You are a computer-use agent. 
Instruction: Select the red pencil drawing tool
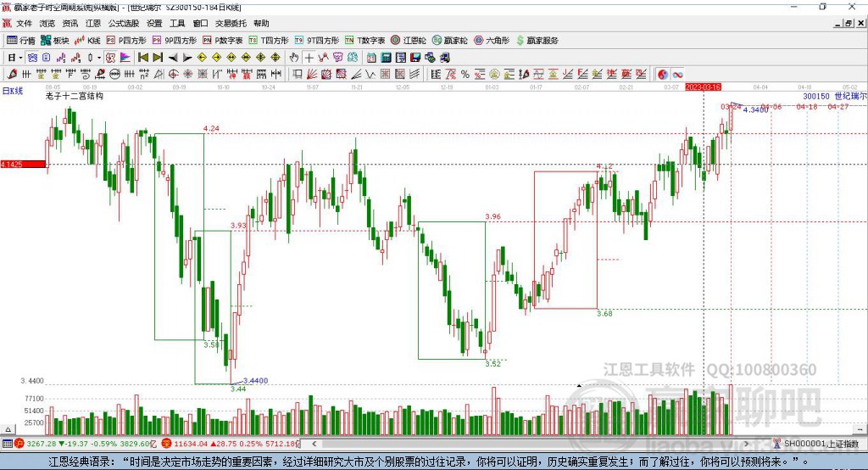[x=12, y=75]
